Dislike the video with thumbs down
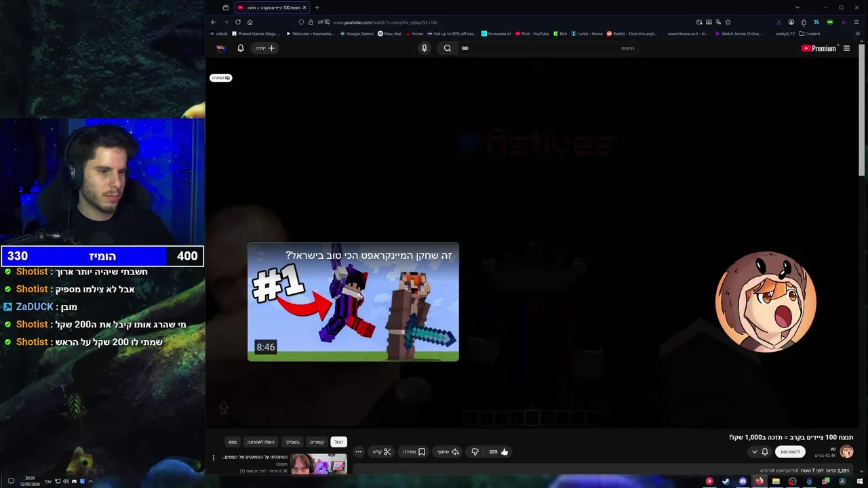 475,451
